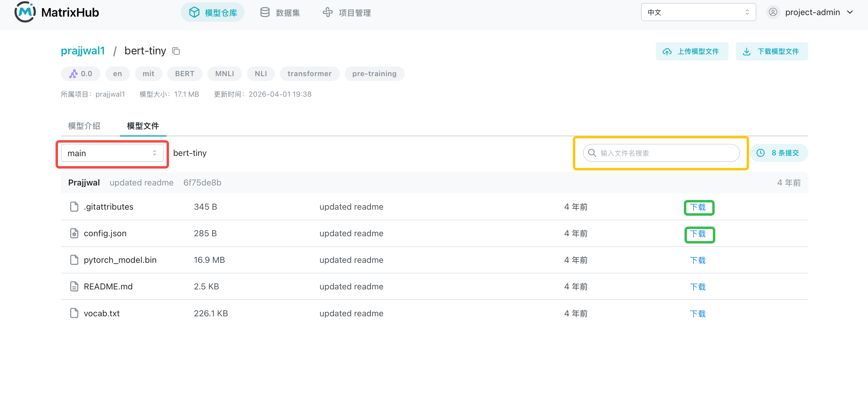Click the .gitattributes file icon
Image resolution: width=868 pixels, height=403 pixels.
click(x=74, y=206)
